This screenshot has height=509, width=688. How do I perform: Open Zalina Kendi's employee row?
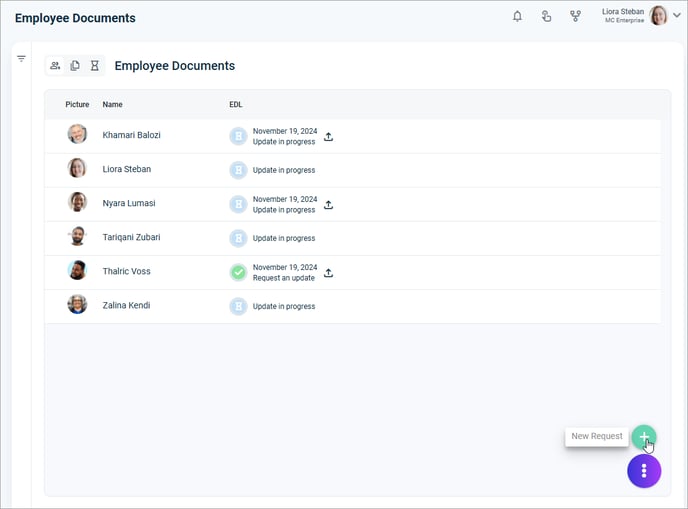click(353, 306)
